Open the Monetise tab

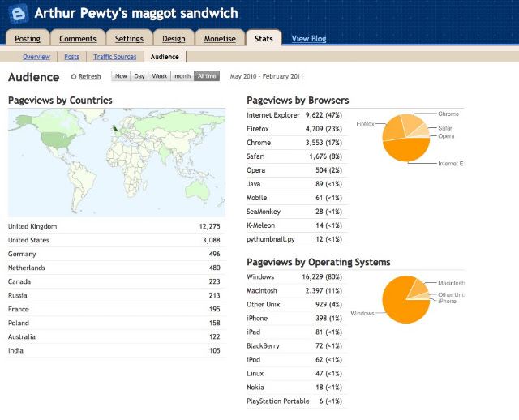[220, 39]
